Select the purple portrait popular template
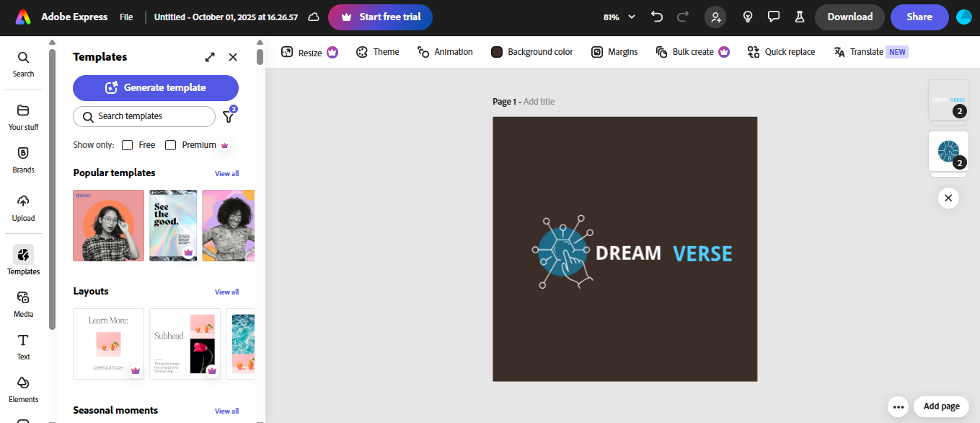 coord(229,225)
